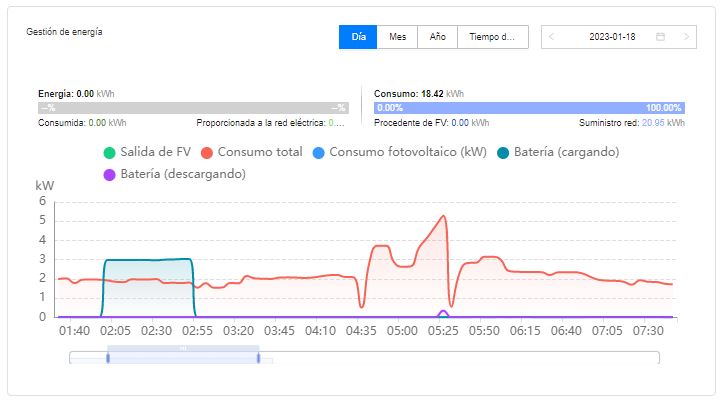The width and height of the screenshot is (722, 402).
Task: Switch to the Año tab
Action: point(437,37)
